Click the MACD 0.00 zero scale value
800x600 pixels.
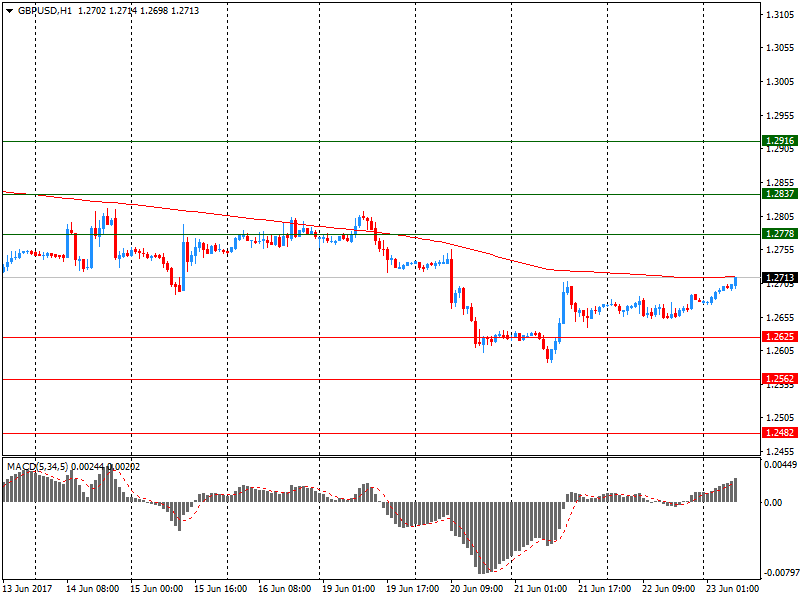tap(773, 503)
